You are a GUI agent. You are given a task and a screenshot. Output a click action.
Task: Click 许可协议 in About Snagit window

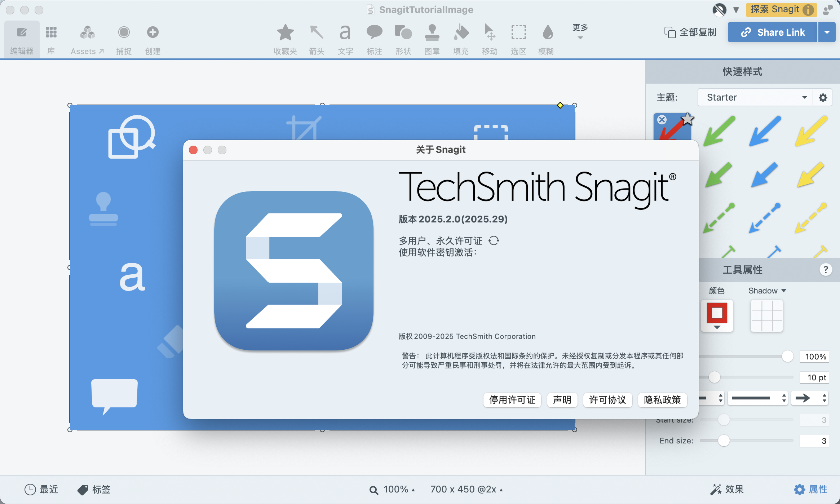pyautogui.click(x=607, y=400)
